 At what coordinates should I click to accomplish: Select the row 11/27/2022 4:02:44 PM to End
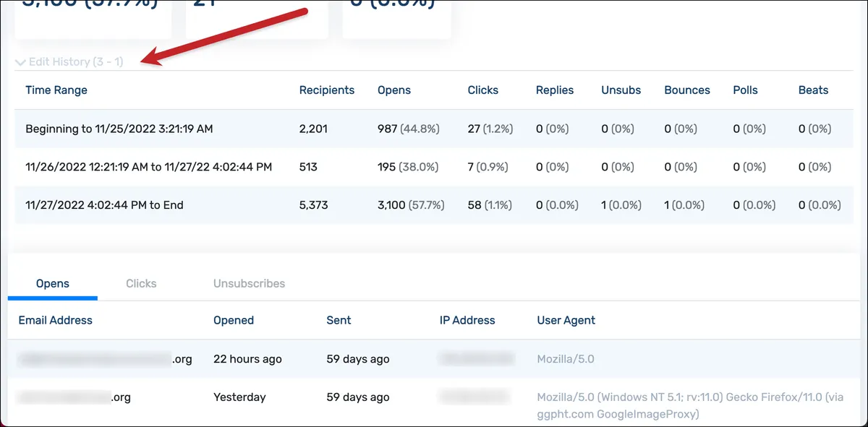click(434, 205)
